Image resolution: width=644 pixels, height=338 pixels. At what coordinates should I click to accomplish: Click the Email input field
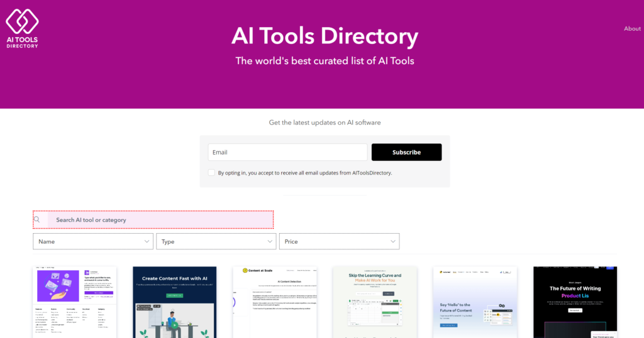click(287, 152)
